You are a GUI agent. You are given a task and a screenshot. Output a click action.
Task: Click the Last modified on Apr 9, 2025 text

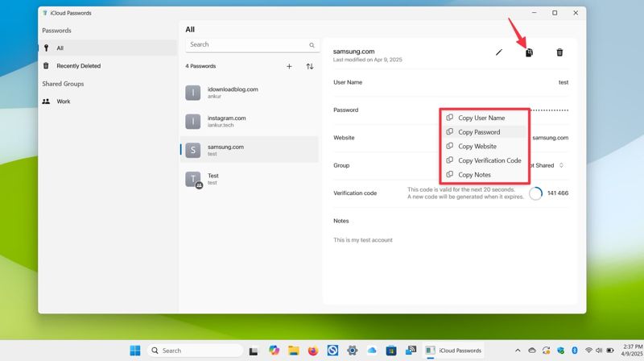[368, 60]
